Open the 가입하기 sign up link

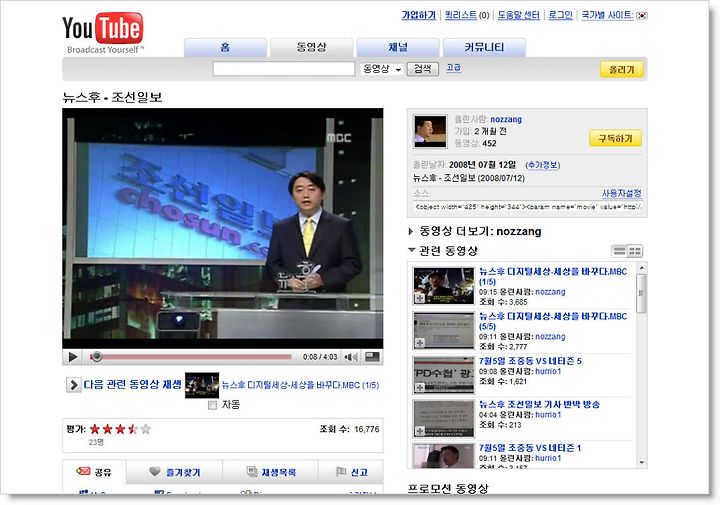coord(418,15)
